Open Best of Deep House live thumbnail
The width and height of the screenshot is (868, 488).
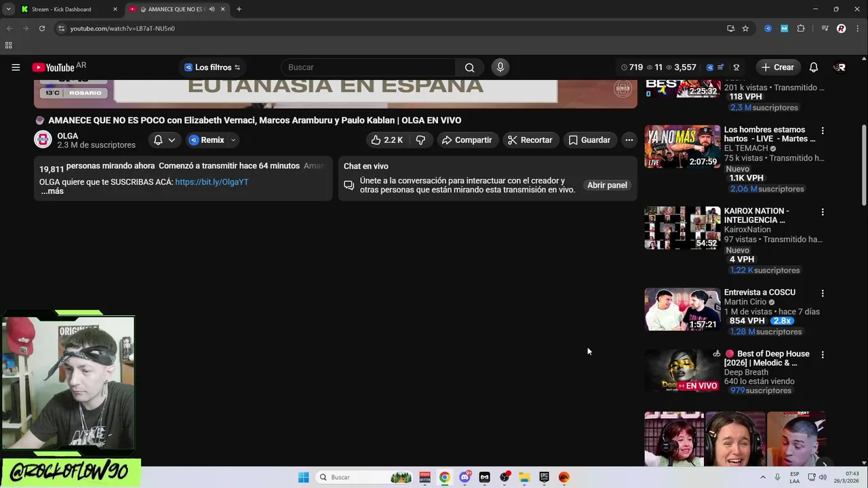[682, 371]
